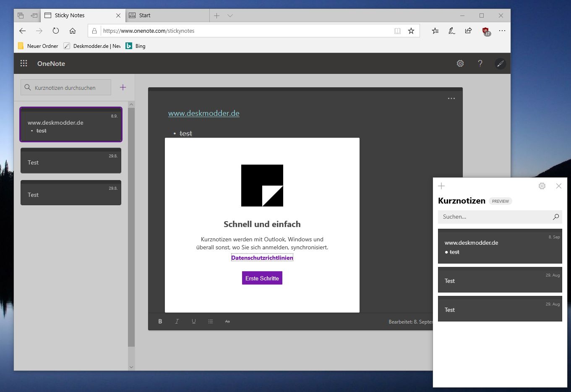Toggle italic formatting in note toolbar
The height and width of the screenshot is (392, 571).
pyautogui.click(x=177, y=321)
